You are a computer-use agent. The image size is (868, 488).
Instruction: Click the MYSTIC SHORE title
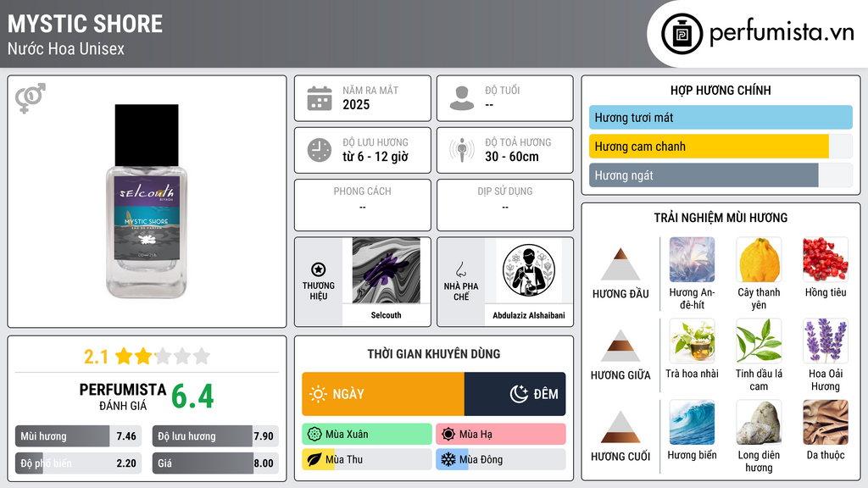(86, 24)
